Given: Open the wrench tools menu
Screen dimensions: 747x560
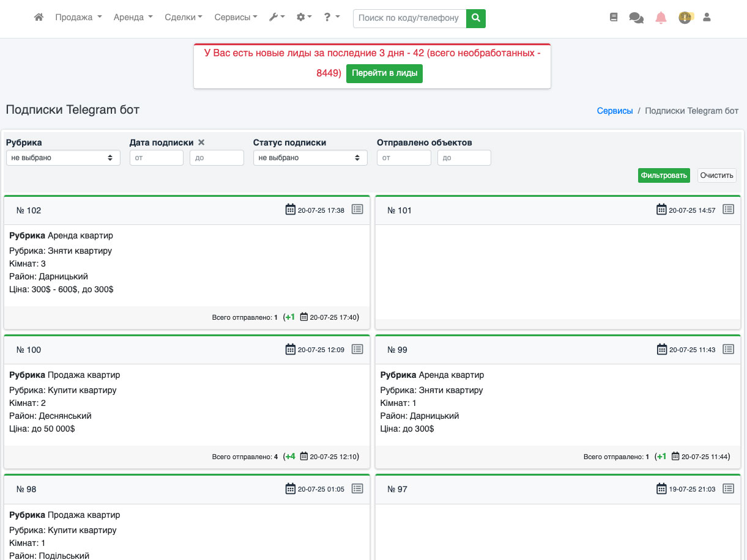Looking at the screenshot, I should (277, 18).
